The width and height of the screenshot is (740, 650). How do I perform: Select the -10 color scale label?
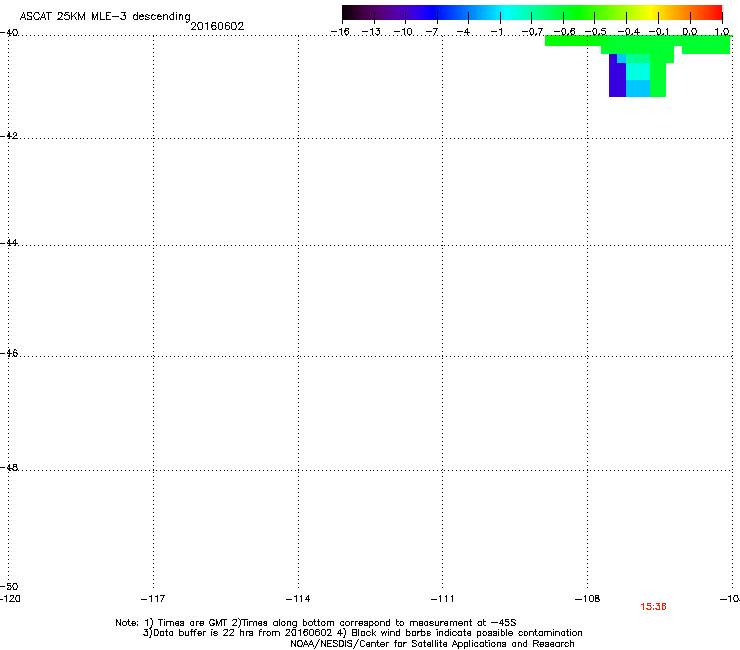pos(403,32)
